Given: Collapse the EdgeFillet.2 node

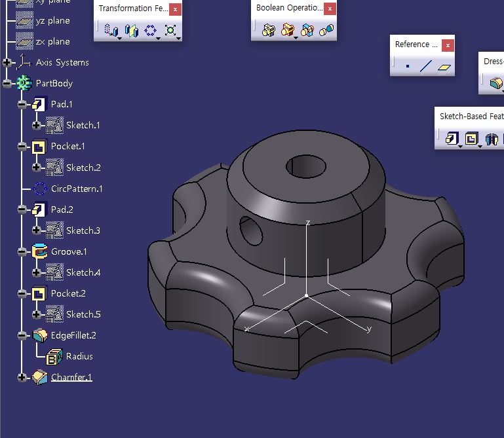Looking at the screenshot, I should 22,336.
